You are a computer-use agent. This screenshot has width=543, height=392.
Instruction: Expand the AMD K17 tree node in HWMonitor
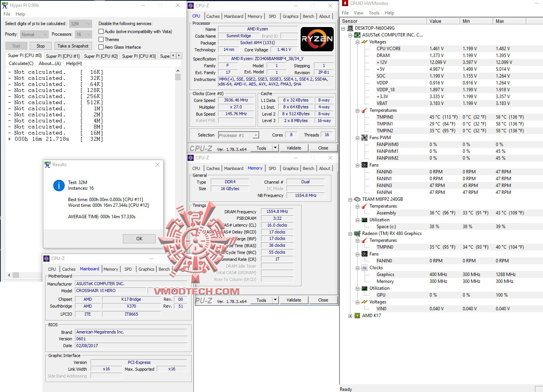point(350,316)
